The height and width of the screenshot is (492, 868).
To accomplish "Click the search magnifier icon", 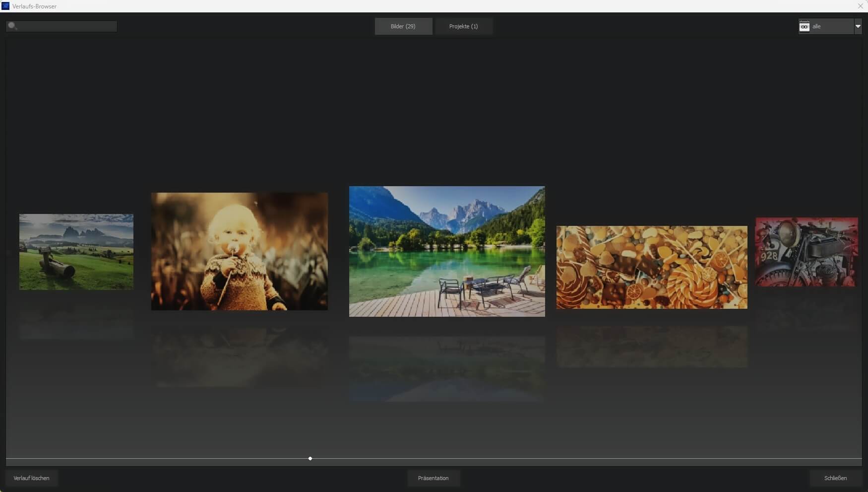I will click(12, 26).
